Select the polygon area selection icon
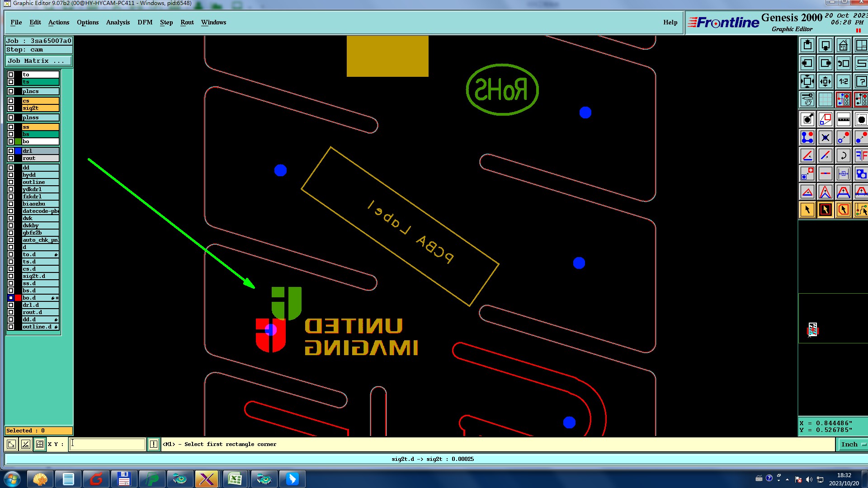This screenshot has width=868, height=488. click(843, 210)
